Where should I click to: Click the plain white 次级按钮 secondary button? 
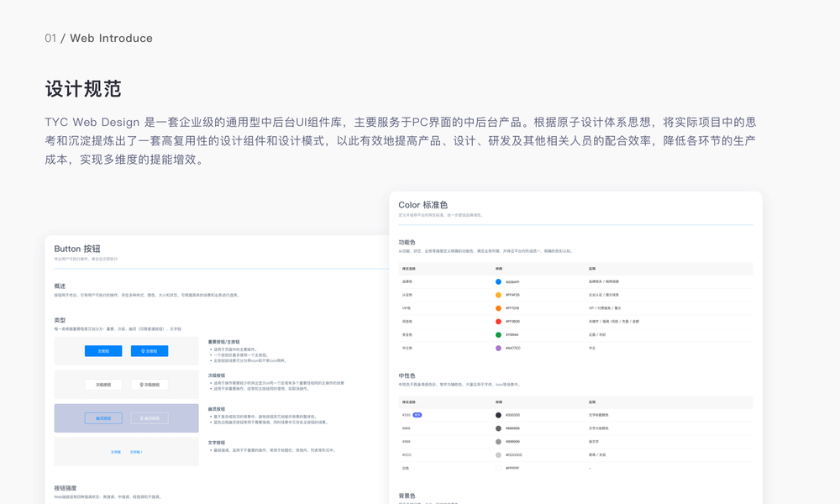coord(103,385)
